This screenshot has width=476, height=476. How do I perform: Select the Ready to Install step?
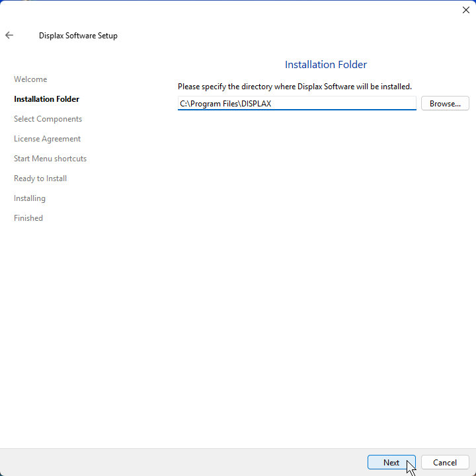click(40, 178)
